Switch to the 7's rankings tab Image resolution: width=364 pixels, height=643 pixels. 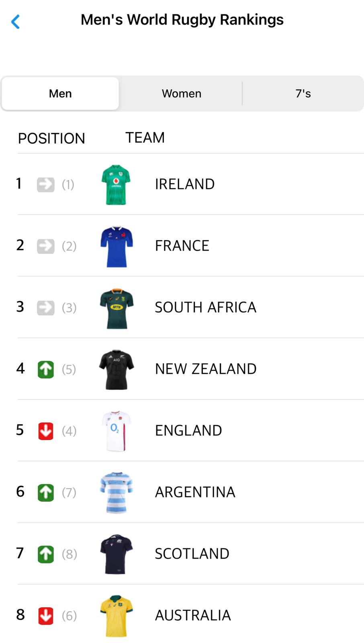click(303, 94)
